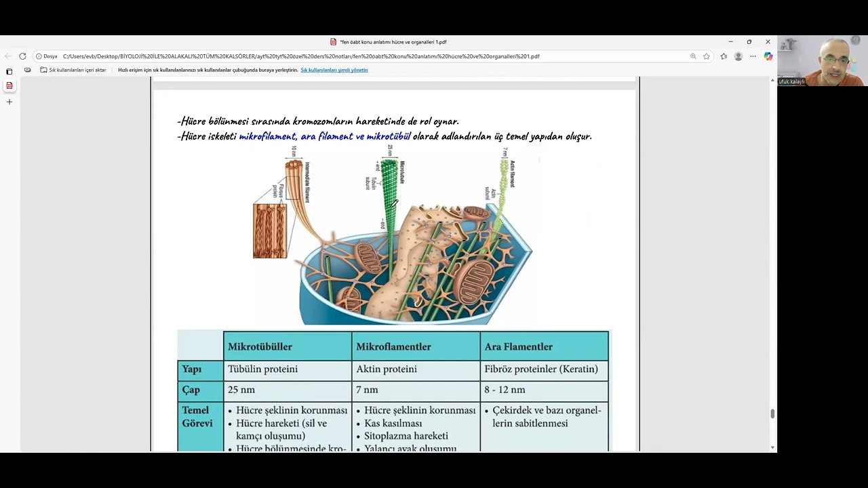Launch Copilot from the toolbar
Viewport: 868px width, 488px height.
tap(768, 56)
